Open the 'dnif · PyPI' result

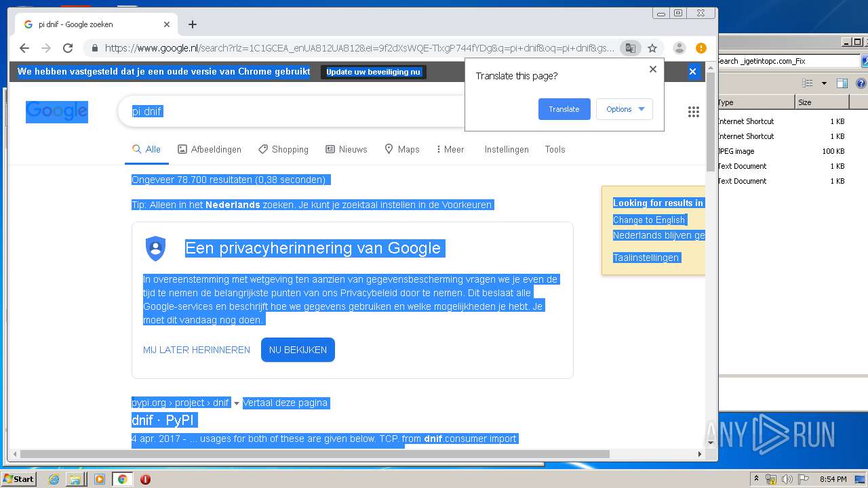pyautogui.click(x=163, y=420)
